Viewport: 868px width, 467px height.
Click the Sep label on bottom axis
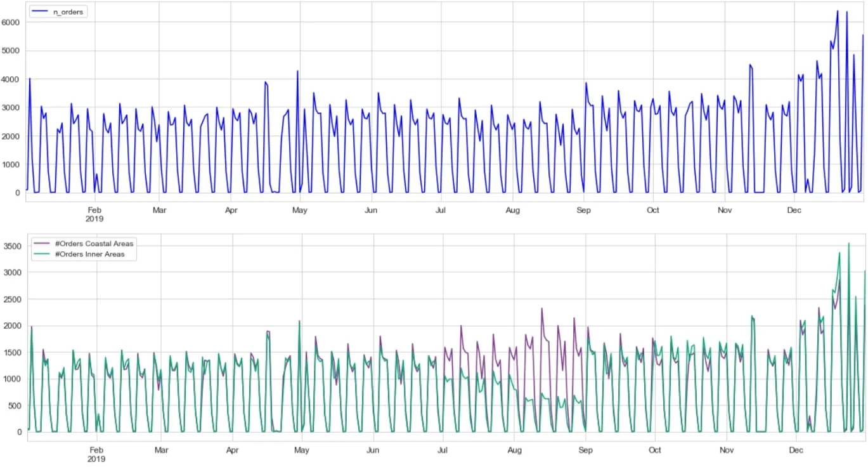point(586,451)
